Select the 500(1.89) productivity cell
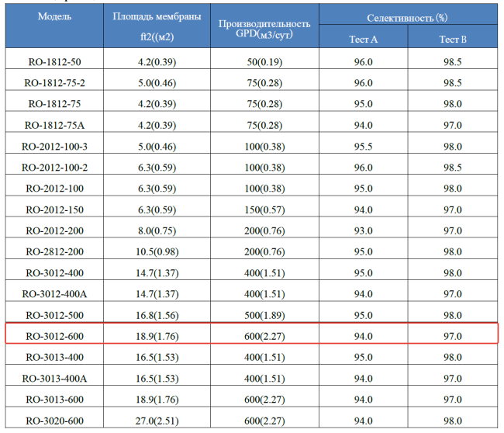This screenshot has width=504, height=433. click(x=264, y=315)
